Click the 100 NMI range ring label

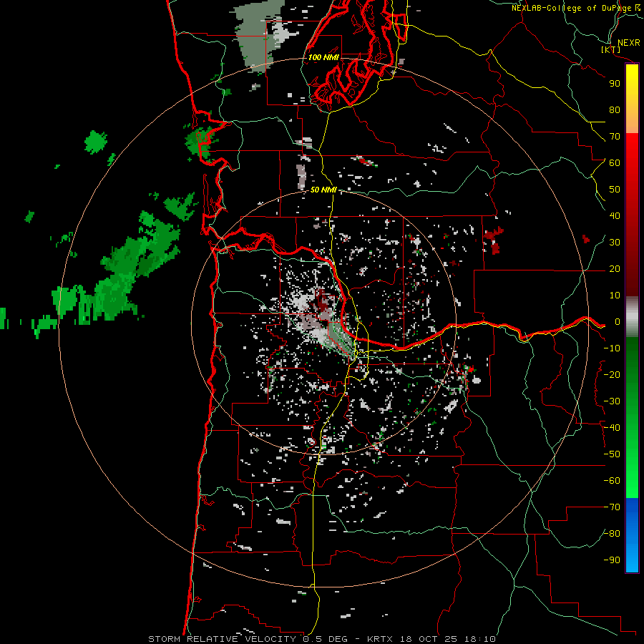tap(323, 57)
